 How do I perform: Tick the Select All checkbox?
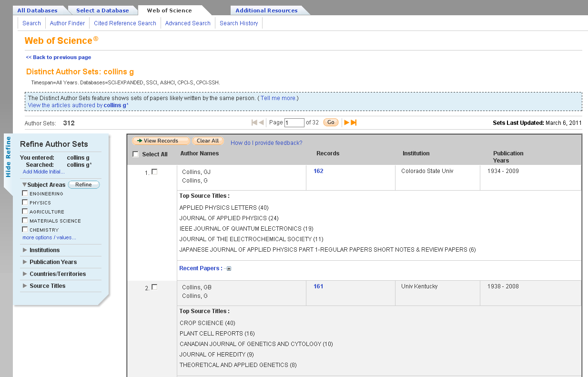tap(135, 154)
